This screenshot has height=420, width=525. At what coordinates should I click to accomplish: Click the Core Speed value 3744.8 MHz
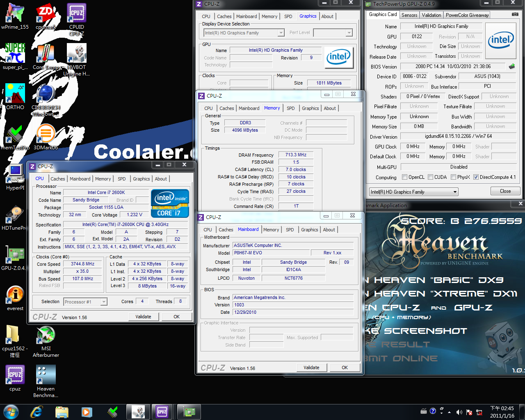(x=82, y=264)
